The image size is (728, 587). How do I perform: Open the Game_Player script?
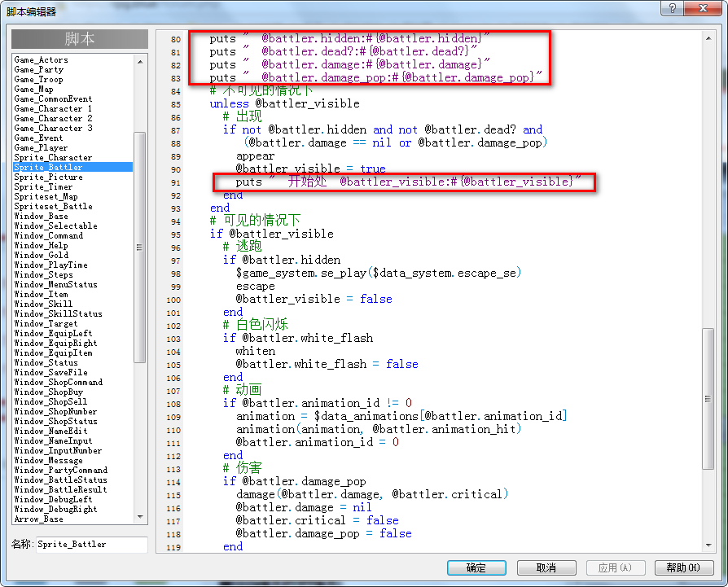point(42,147)
